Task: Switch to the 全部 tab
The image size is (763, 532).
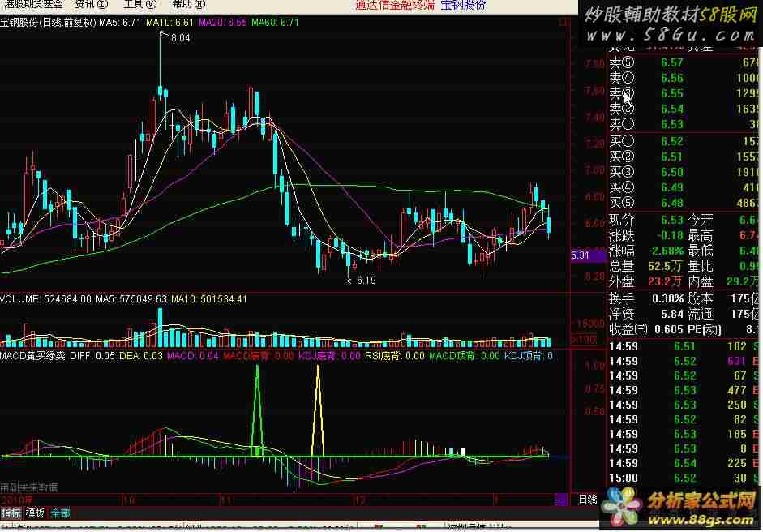Action: point(60,513)
